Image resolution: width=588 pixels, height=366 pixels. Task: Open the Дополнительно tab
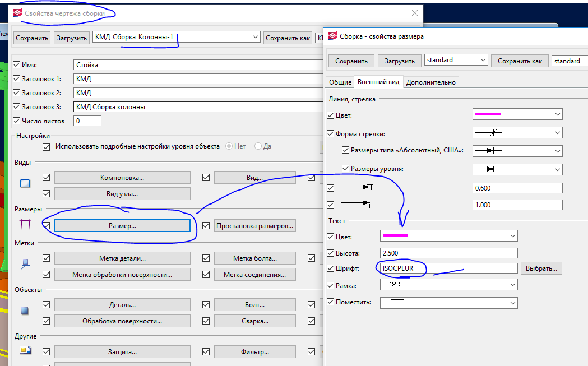pyautogui.click(x=430, y=82)
